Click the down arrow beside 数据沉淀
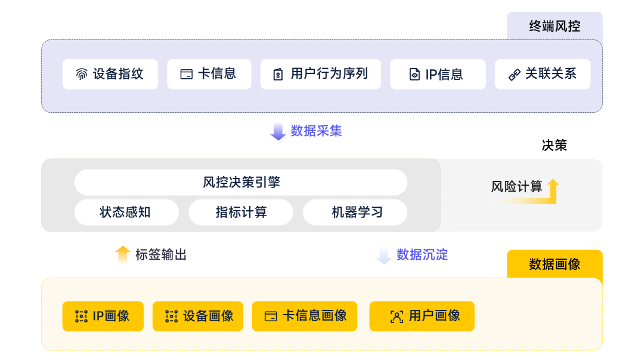 click(384, 255)
